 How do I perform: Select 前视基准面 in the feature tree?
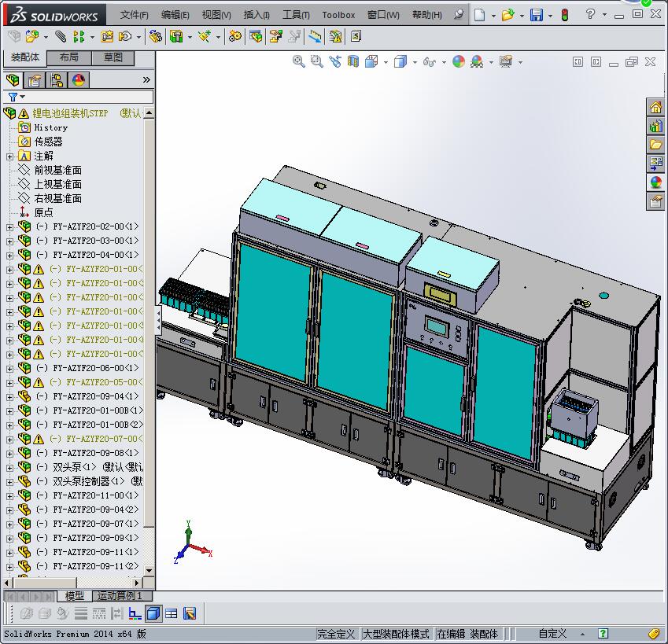[57, 170]
